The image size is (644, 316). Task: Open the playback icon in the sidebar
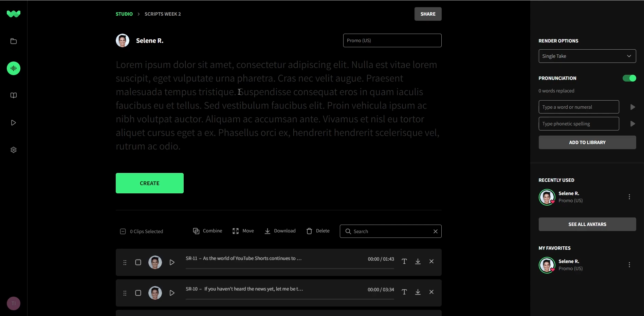(x=13, y=123)
